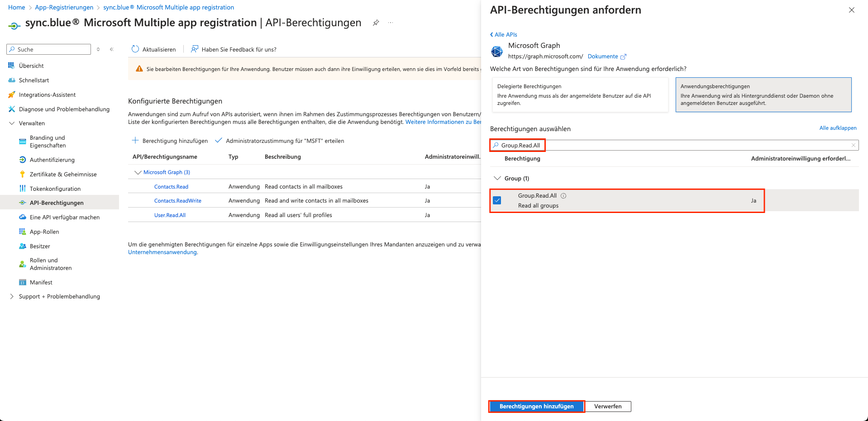Select Delegierte Berechtigungen permission type

579,95
